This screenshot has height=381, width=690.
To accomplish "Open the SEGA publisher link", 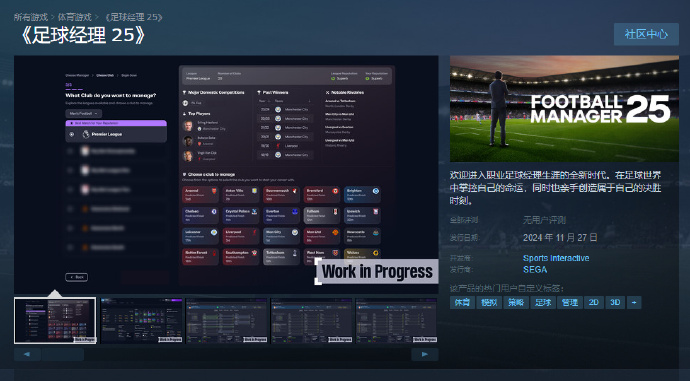I will click(535, 270).
